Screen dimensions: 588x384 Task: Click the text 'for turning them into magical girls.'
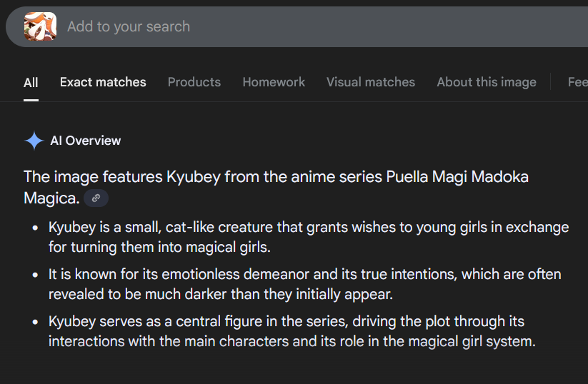tap(159, 247)
